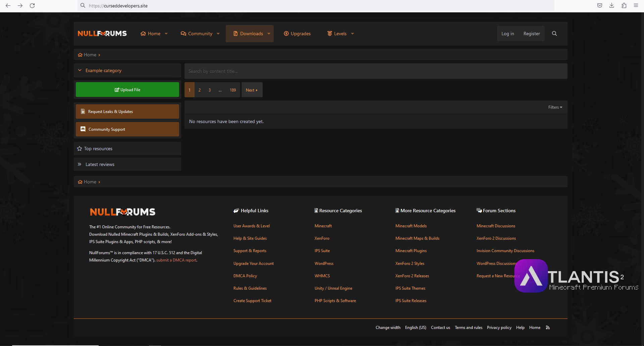Open Unity / Unreal Engine category
The height and width of the screenshot is (346, 644).
[x=333, y=288]
